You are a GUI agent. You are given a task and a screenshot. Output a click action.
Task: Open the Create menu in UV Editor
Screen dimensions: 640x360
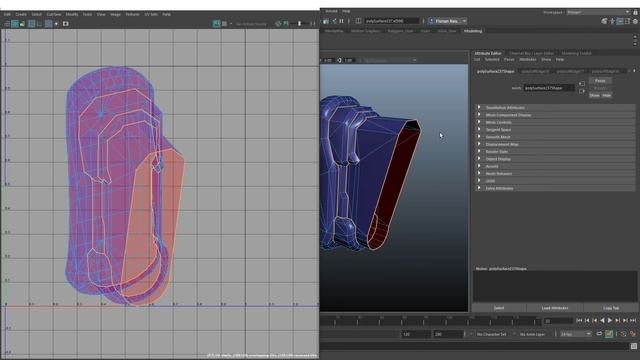[x=21, y=14]
